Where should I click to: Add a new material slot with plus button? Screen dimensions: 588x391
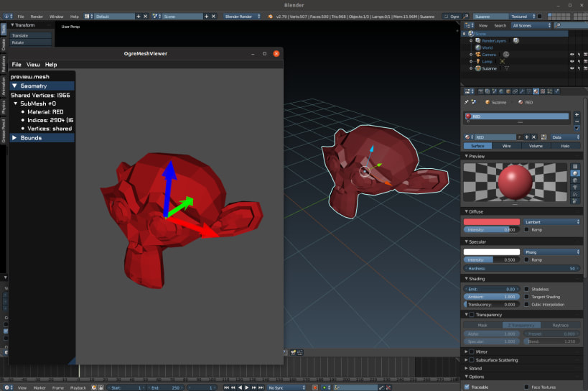point(577,114)
